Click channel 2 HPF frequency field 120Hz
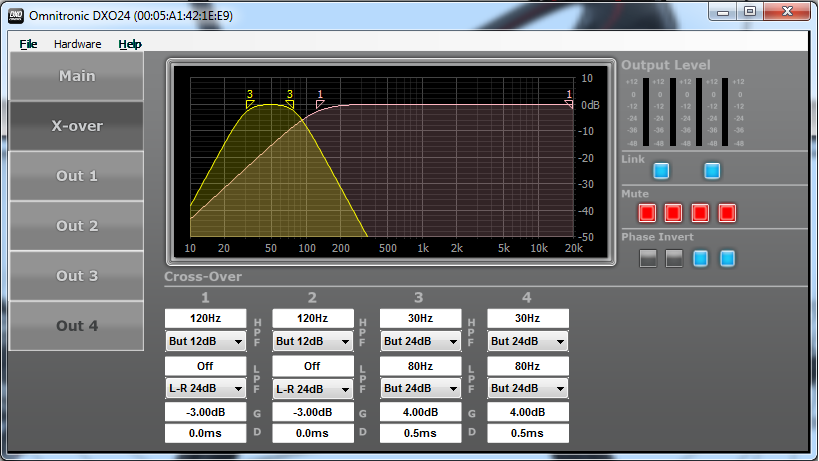 (312, 318)
